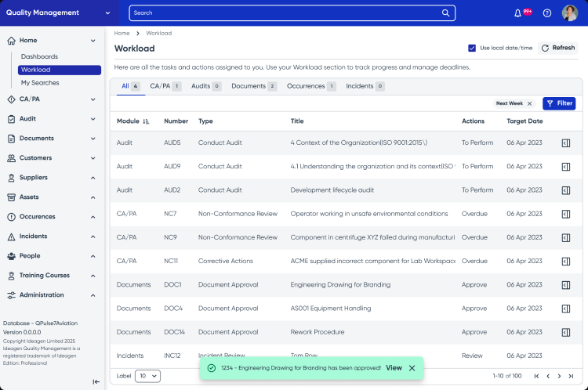
Task: Collapse the Home menu chevron
Action: pos(93,41)
